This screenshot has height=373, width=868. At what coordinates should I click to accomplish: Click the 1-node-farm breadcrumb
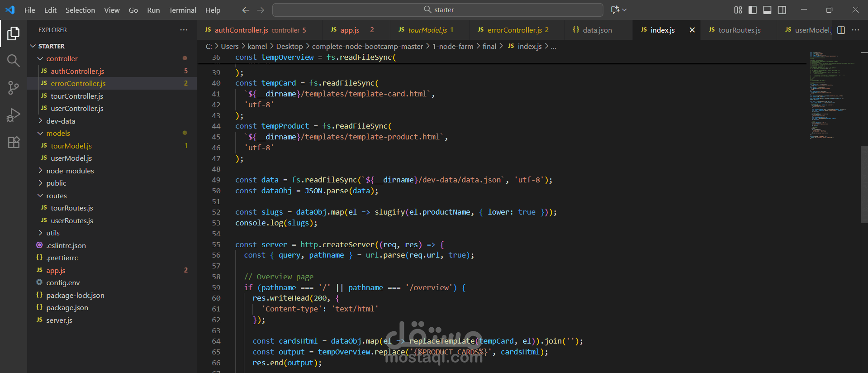point(452,46)
